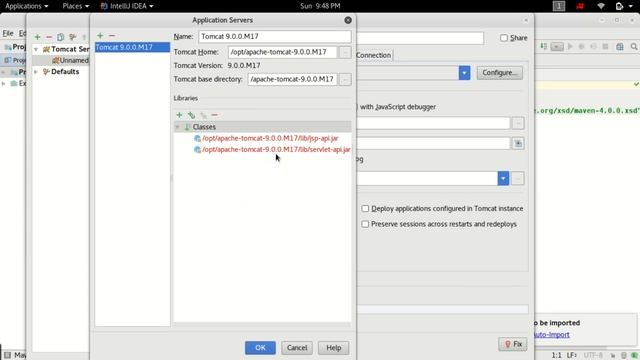Click the Run arrow in IntelliJ toolbar
640x360 pixels.
click(570, 47)
